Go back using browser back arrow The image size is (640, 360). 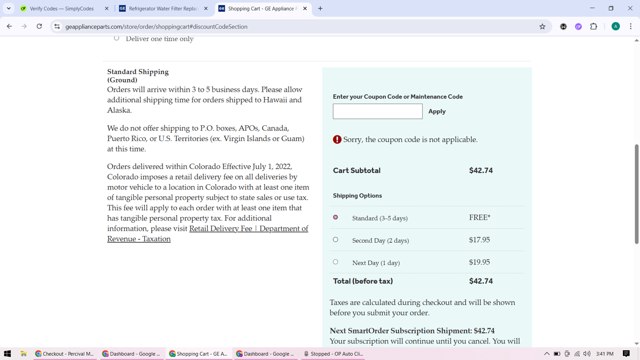point(9,27)
